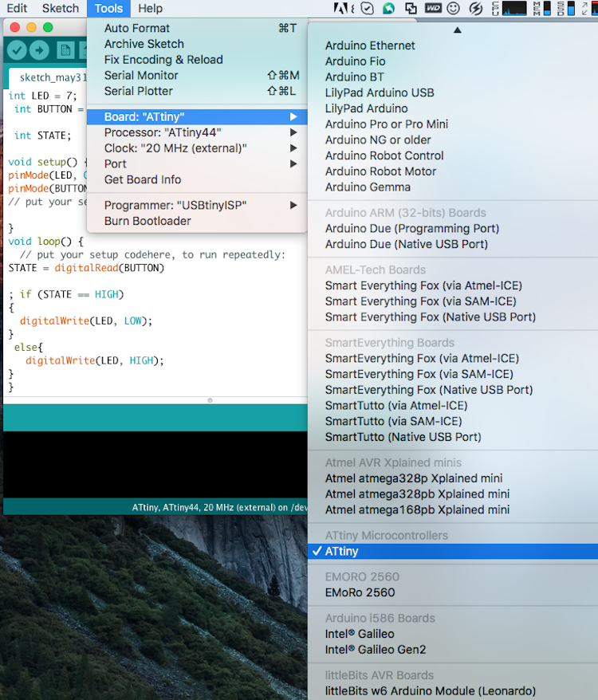Click the checkmark clock icon in menu bar
The width and height of the screenshot is (598, 700).
(x=368, y=8)
